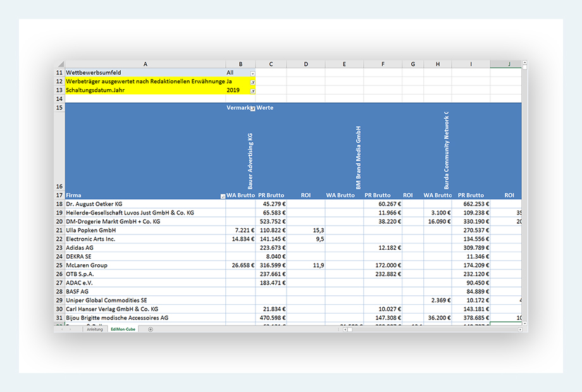Click next-sheet navigation arrow
Screen dimensions: 582x392
click(70, 329)
